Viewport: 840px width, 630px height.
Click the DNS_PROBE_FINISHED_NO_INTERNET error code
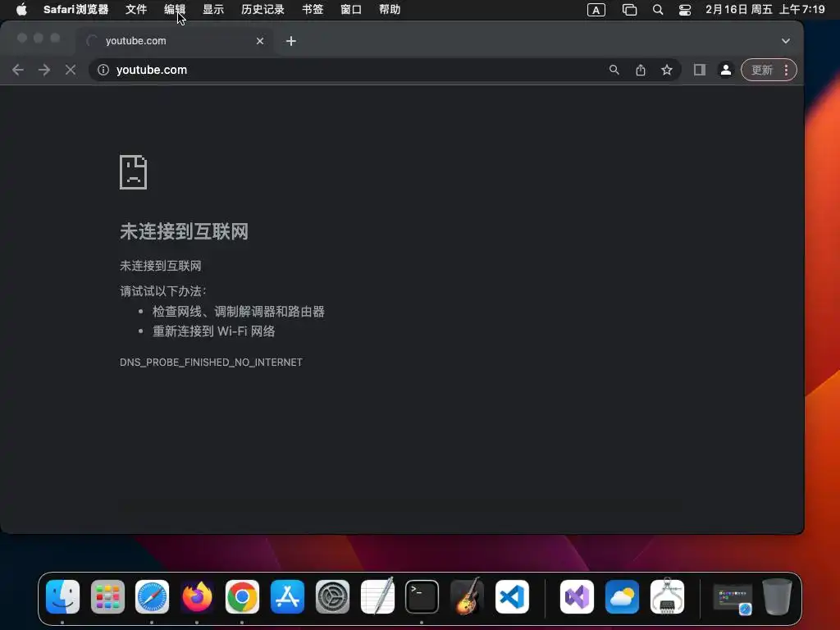click(x=211, y=363)
